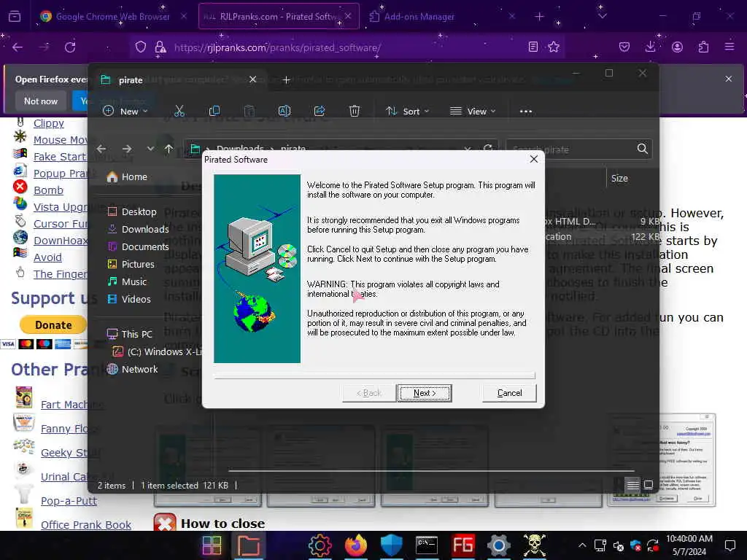The width and height of the screenshot is (747, 560).
Task: Open Firefox from the taskbar
Action: point(356,545)
